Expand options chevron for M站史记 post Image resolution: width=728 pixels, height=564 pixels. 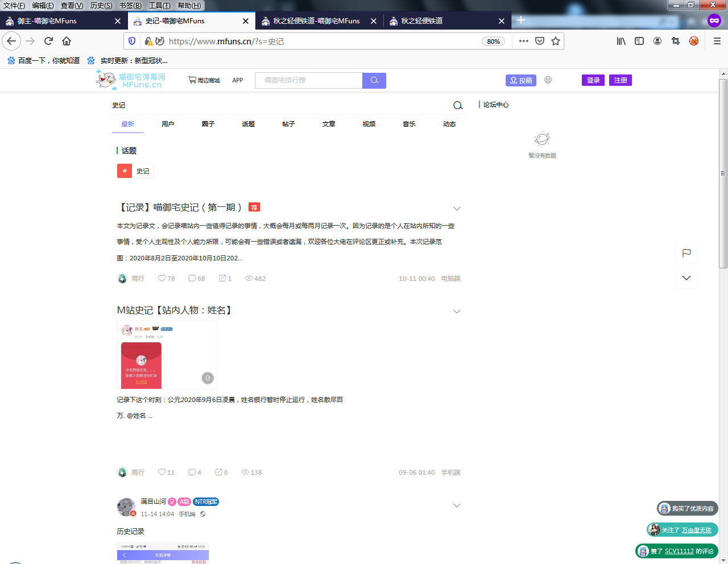[x=457, y=312]
